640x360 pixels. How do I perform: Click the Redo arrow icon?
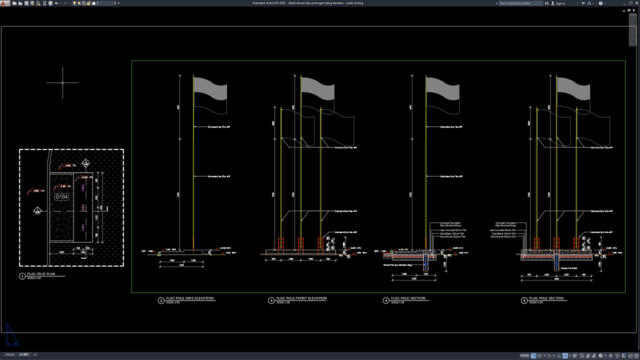point(66,3)
